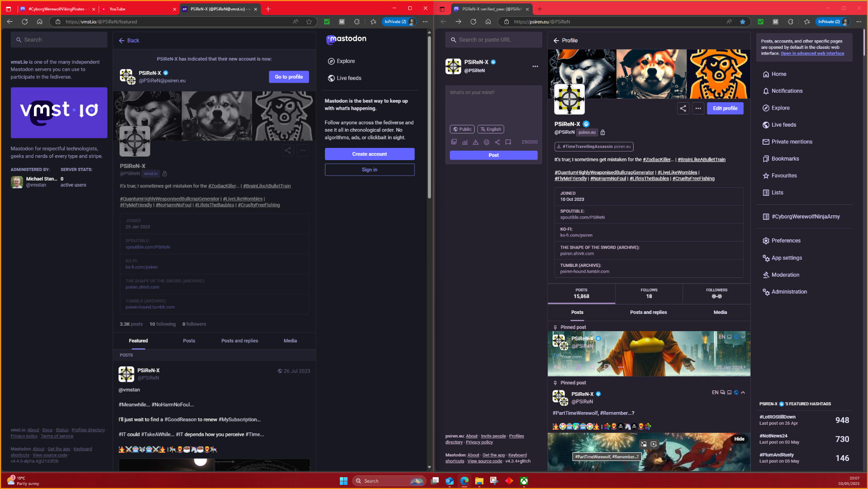
Task: Add a poll to the new post
Action: [465, 142]
